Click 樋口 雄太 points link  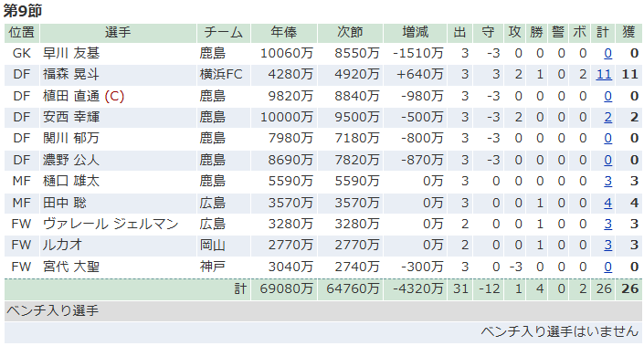click(x=607, y=181)
